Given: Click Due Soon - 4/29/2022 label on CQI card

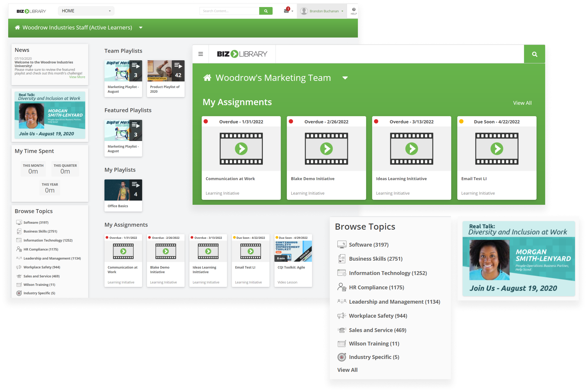Looking at the screenshot, I should tap(293, 238).
